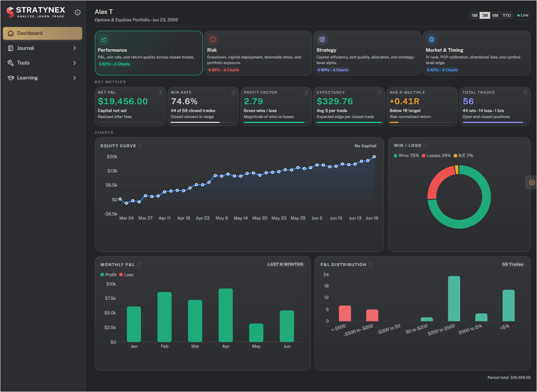Viewport: 537px width, 392px height.
Task: Open settings gear on right edge
Action: [532, 183]
